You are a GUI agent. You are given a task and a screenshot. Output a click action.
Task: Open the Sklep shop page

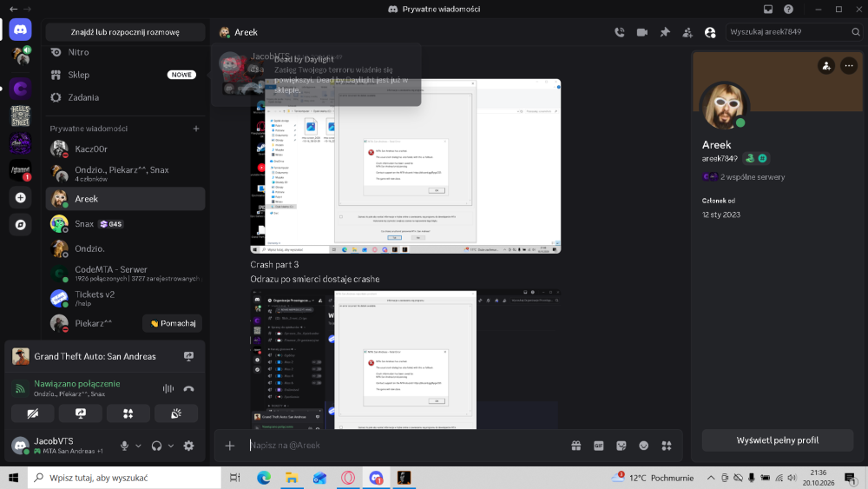pyautogui.click(x=125, y=75)
